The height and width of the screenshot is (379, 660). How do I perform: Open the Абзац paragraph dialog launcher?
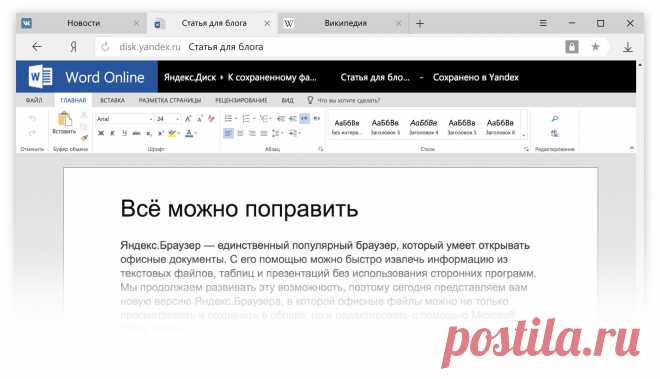[321, 149]
